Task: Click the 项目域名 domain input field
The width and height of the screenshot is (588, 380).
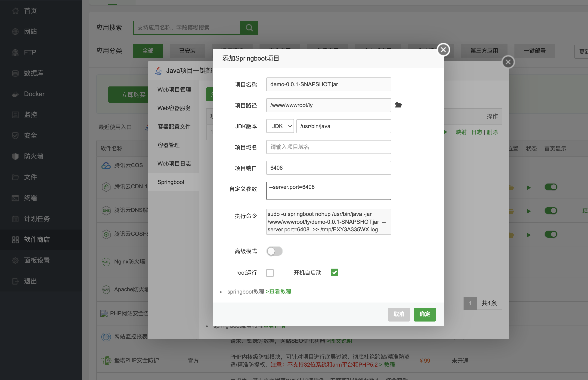Action: tap(328, 147)
